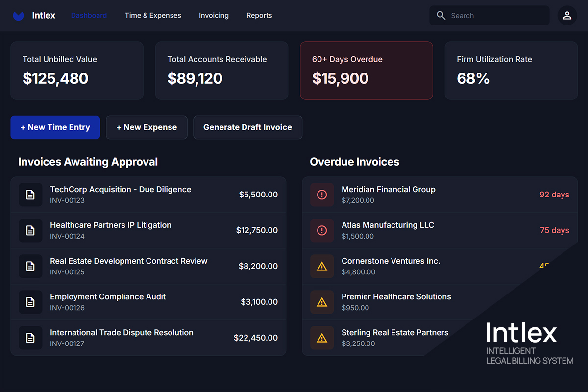Screen dimensions: 588x392
Task: Click the warning icon for Sterling Real Estate Partners
Action: (x=322, y=338)
